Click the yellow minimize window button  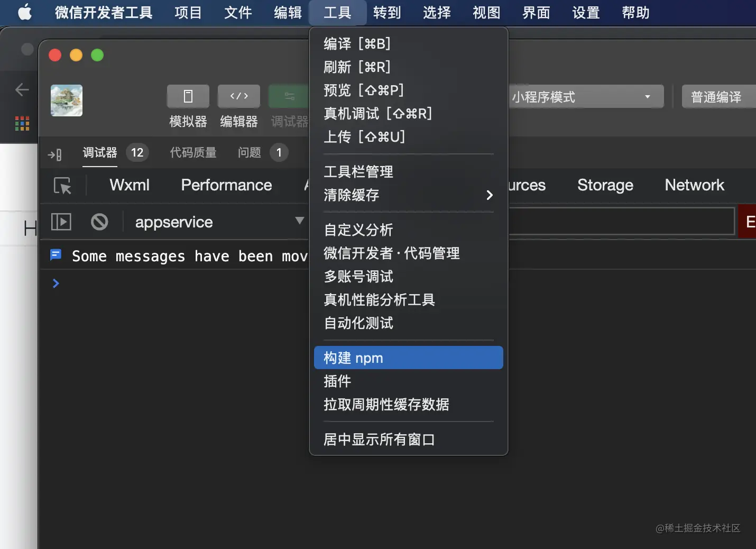(76, 55)
